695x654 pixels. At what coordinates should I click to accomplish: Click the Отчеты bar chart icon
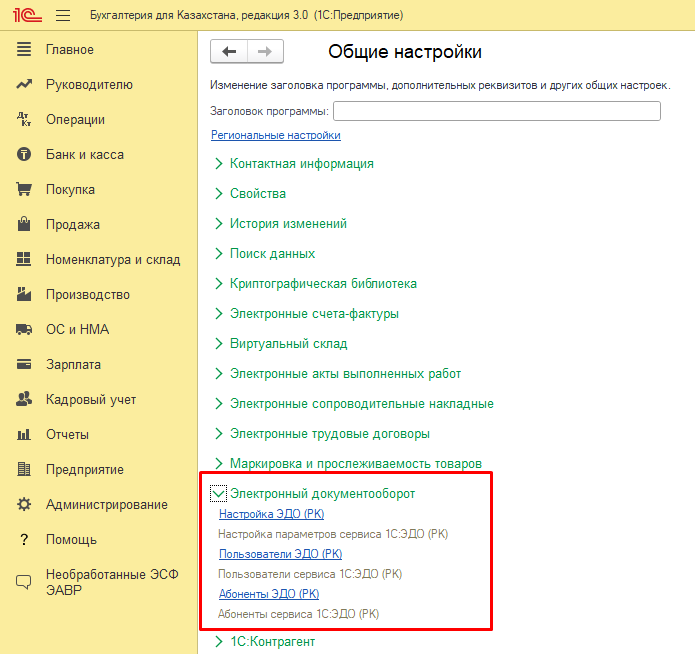tap(24, 434)
